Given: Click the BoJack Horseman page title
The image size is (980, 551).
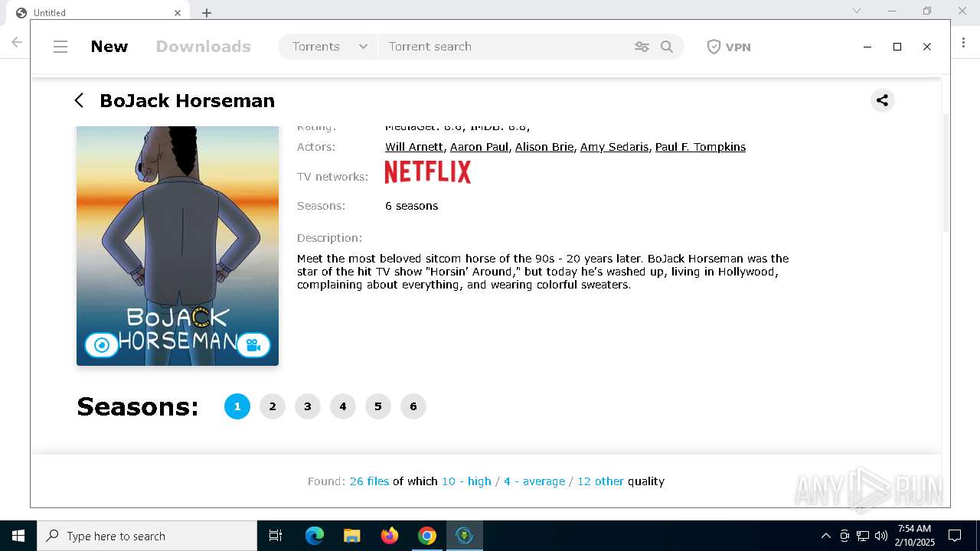Looking at the screenshot, I should 187,100.
